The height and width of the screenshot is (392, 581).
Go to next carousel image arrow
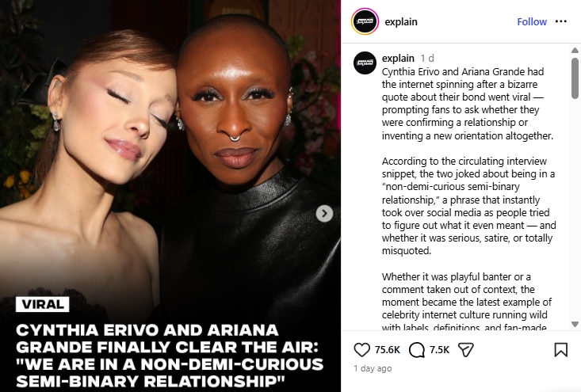pyautogui.click(x=324, y=213)
